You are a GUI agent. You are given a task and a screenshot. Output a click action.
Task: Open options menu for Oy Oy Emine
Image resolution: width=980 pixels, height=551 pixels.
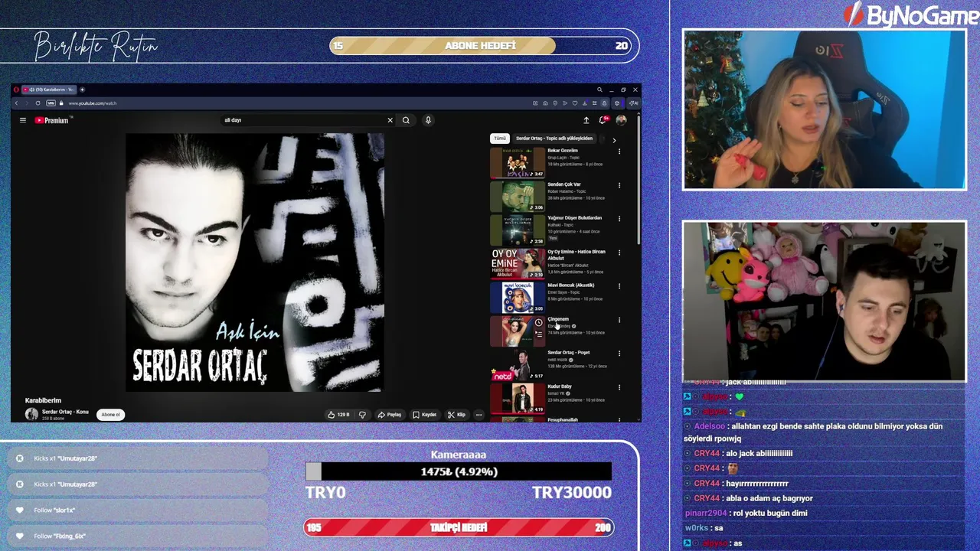pyautogui.click(x=619, y=253)
